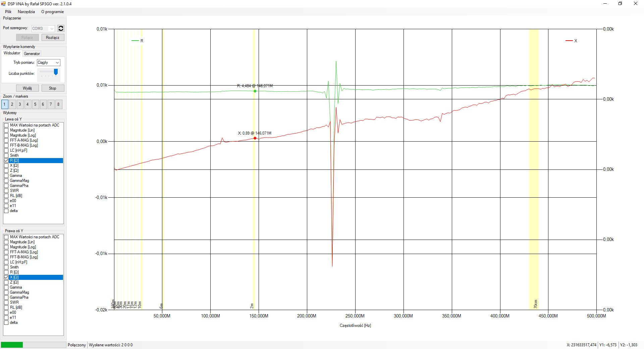Switch to the Generator tab

(32, 54)
